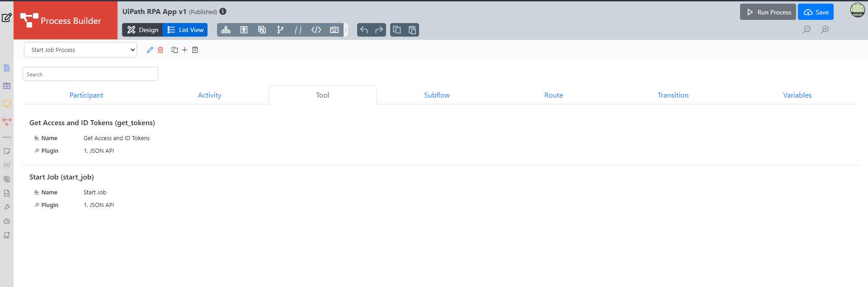Click the form mapping toolbar icon
This screenshot has width=868, height=287.
[x=244, y=30]
